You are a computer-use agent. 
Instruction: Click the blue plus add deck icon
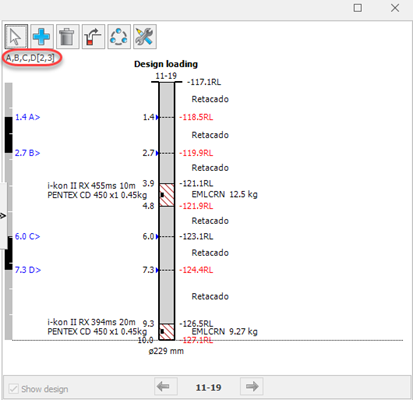pos(42,36)
